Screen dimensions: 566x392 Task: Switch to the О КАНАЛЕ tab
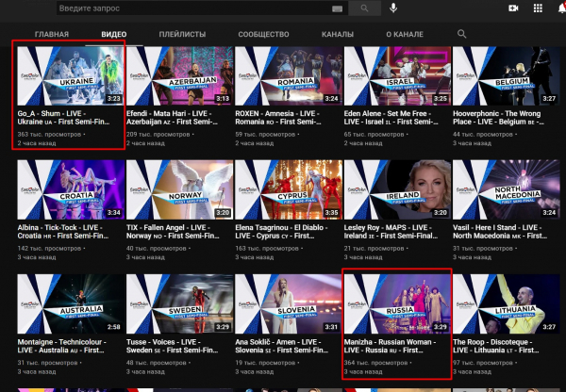click(x=404, y=34)
